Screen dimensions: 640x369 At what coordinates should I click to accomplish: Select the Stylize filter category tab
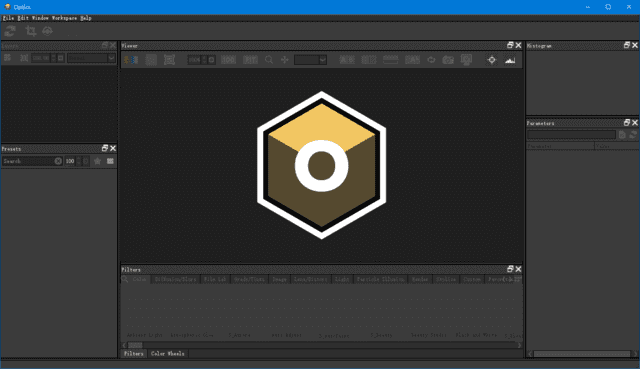446,279
